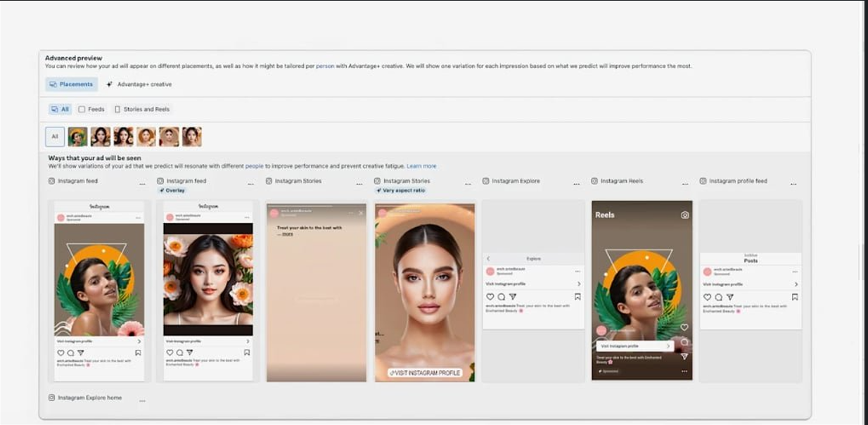Viewport: 868px width, 425px height.
Task: Open the Advantage+ creative tab
Action: coord(139,84)
